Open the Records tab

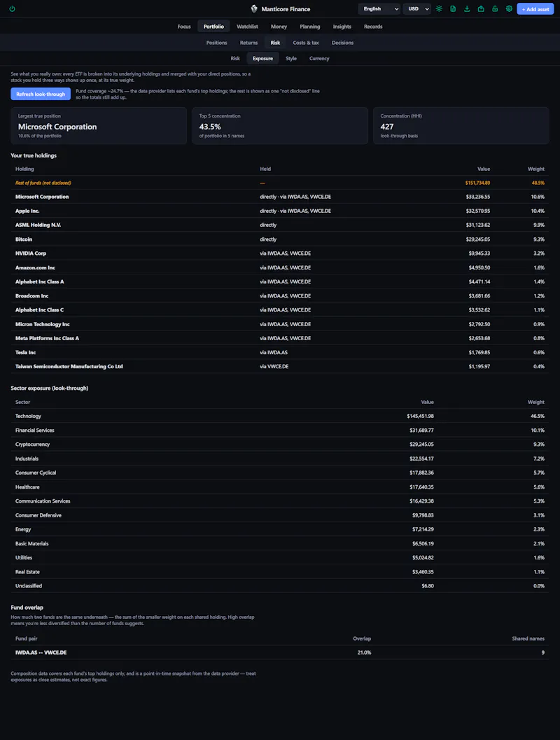[373, 27]
